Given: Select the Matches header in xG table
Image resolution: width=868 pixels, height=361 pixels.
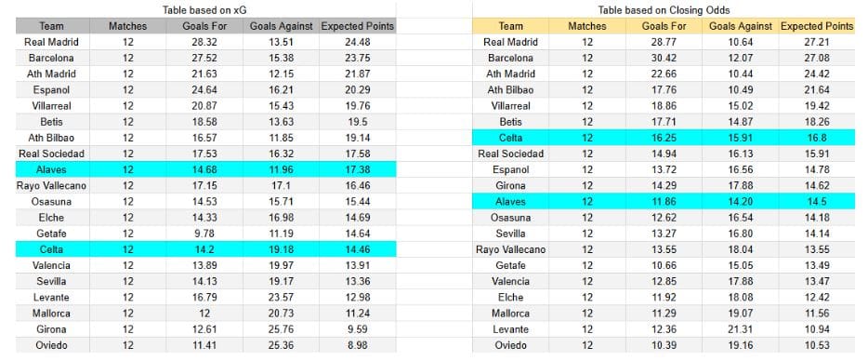Looking at the screenshot, I should [128, 26].
